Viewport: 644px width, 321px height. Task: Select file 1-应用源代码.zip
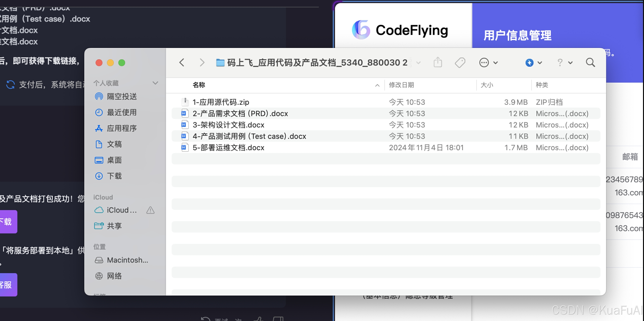click(x=221, y=102)
